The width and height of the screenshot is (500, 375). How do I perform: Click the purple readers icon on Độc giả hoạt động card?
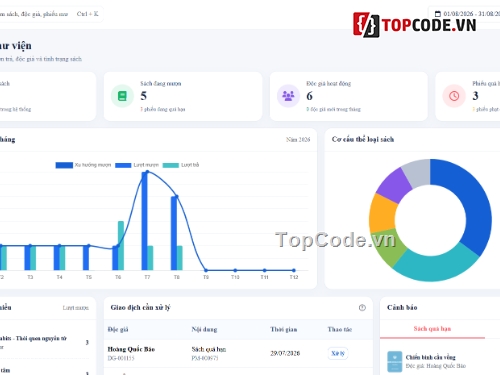(x=288, y=96)
